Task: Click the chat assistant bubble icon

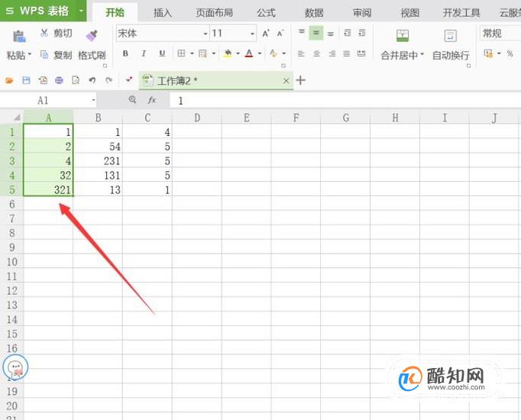Action: click(15, 367)
